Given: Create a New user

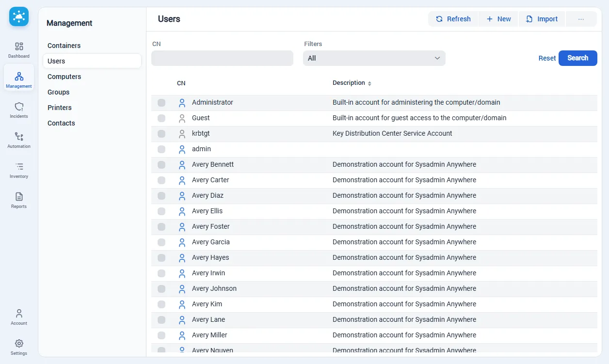Looking at the screenshot, I should [498, 19].
